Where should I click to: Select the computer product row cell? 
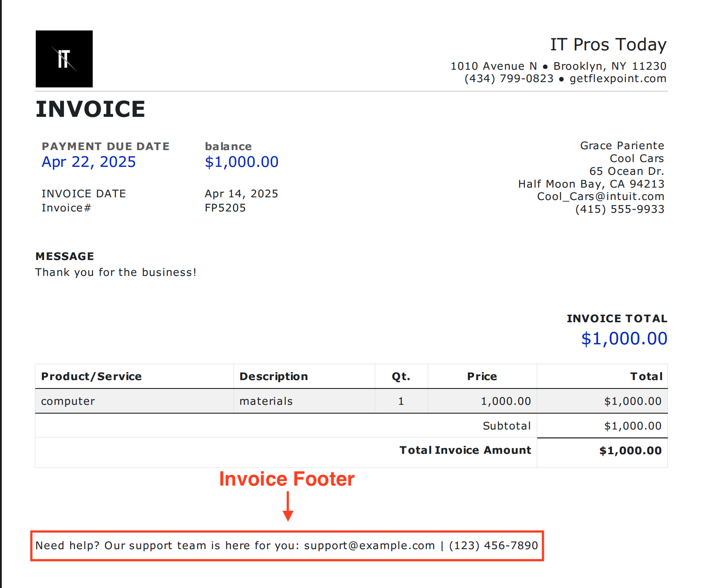pyautogui.click(x=68, y=401)
